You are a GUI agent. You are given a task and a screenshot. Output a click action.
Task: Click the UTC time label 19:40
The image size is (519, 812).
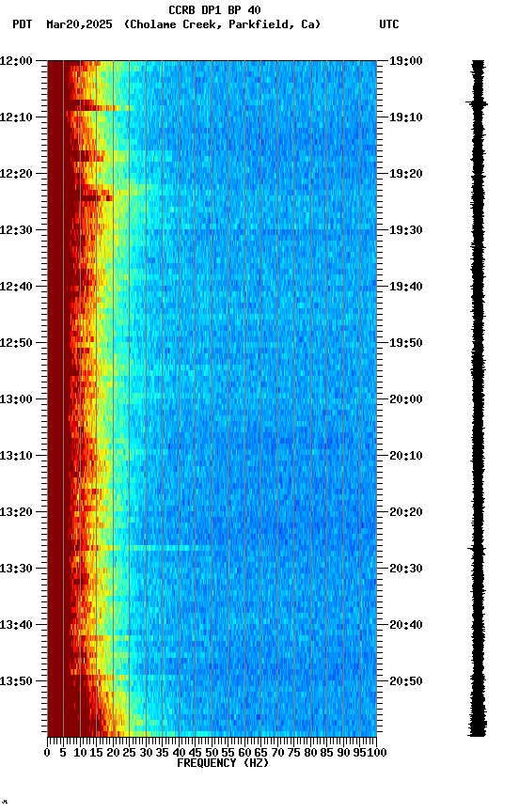coord(406,287)
